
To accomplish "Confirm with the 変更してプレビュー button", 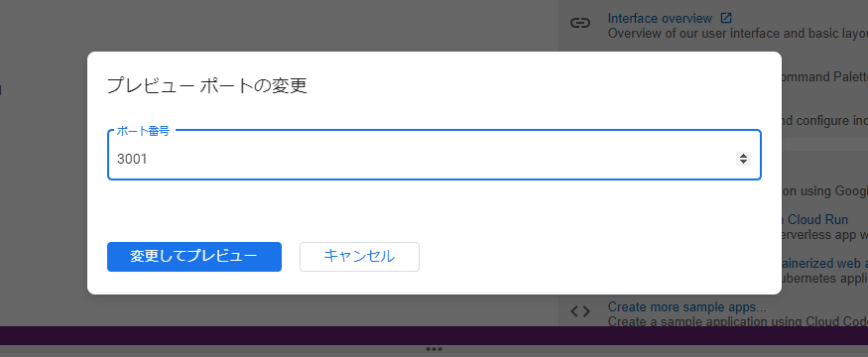I will coord(194,257).
